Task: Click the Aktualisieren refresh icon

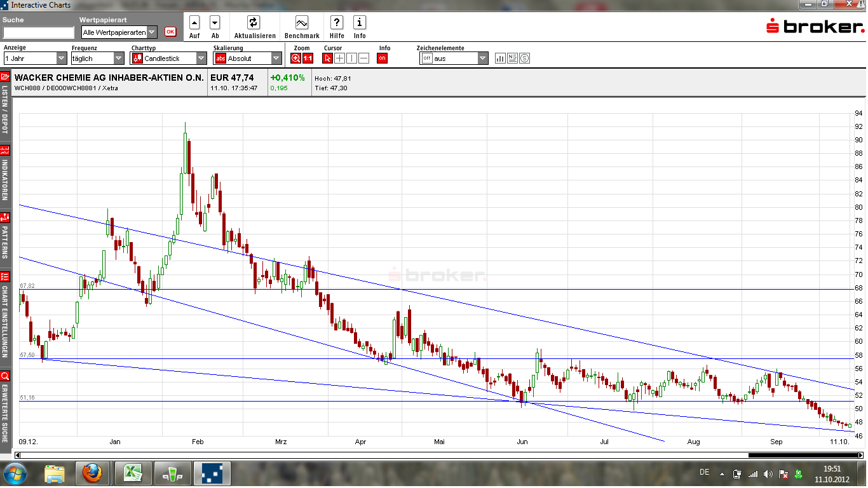Action: (x=254, y=23)
